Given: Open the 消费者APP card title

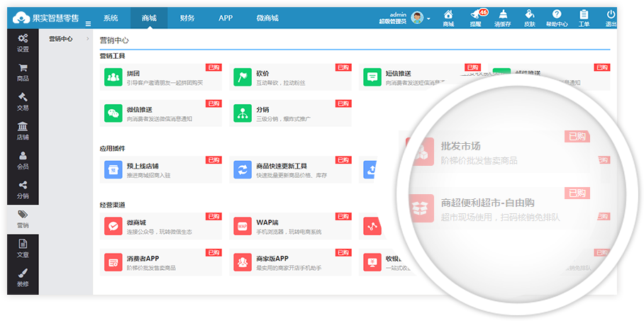Looking at the screenshot, I should pyautogui.click(x=143, y=259).
